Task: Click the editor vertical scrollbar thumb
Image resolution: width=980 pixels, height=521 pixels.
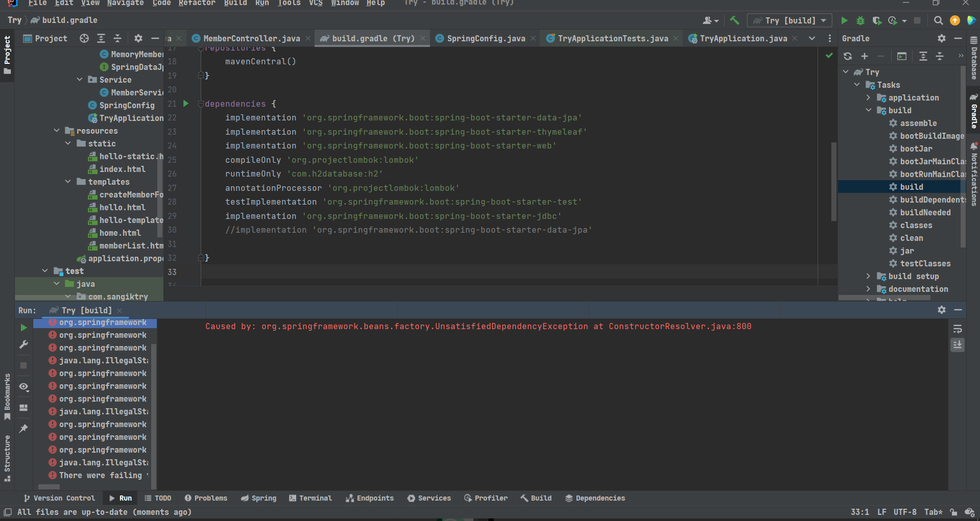Action: point(833,182)
